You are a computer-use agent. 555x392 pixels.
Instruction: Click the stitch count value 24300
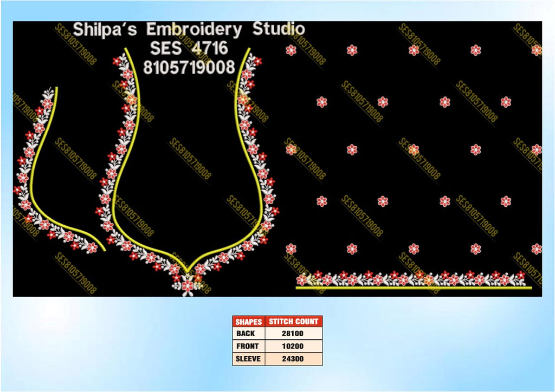click(x=293, y=359)
